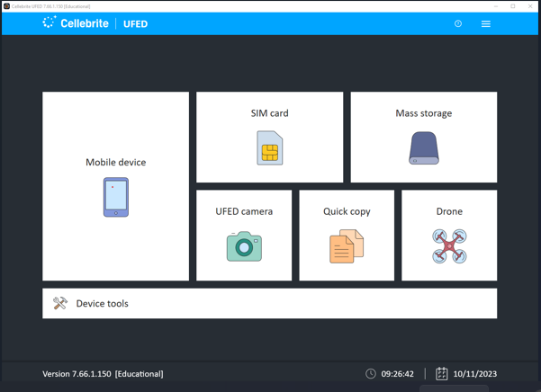This screenshot has width=541, height=392.
Task: Click the app icon in title bar
Action: tap(6, 6)
